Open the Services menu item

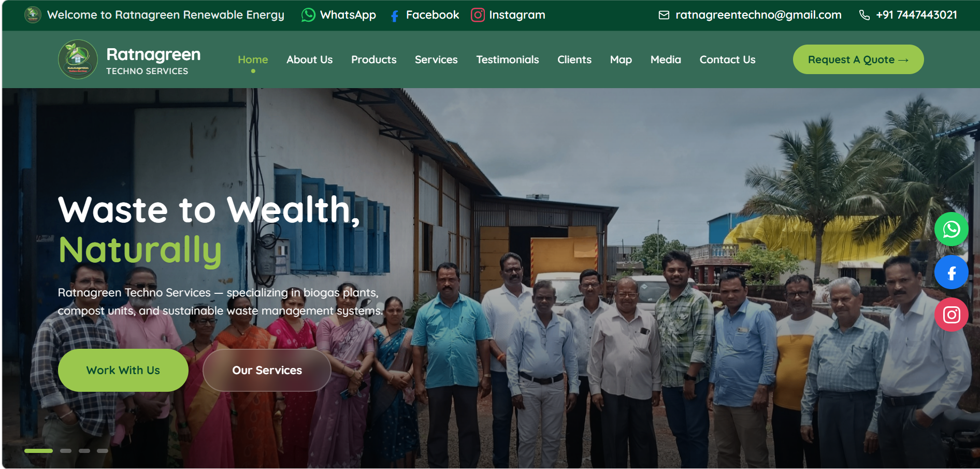click(x=436, y=60)
